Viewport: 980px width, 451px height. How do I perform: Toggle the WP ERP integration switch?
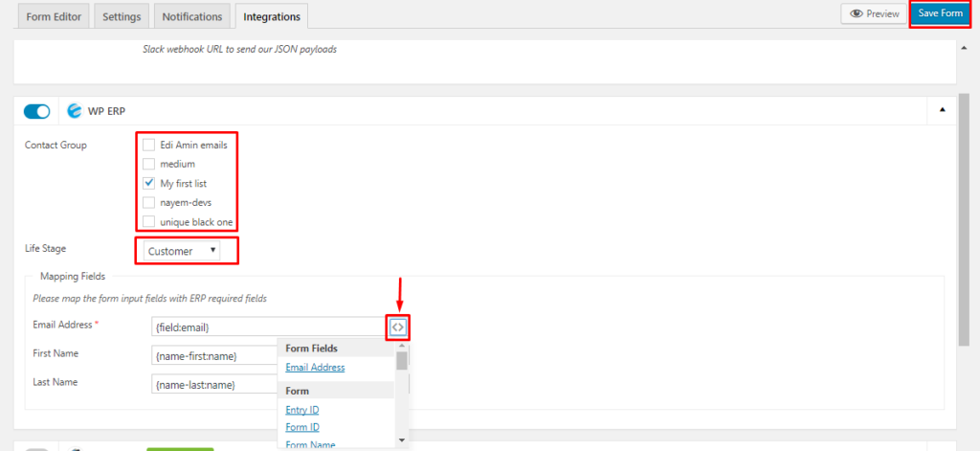pyautogui.click(x=36, y=111)
